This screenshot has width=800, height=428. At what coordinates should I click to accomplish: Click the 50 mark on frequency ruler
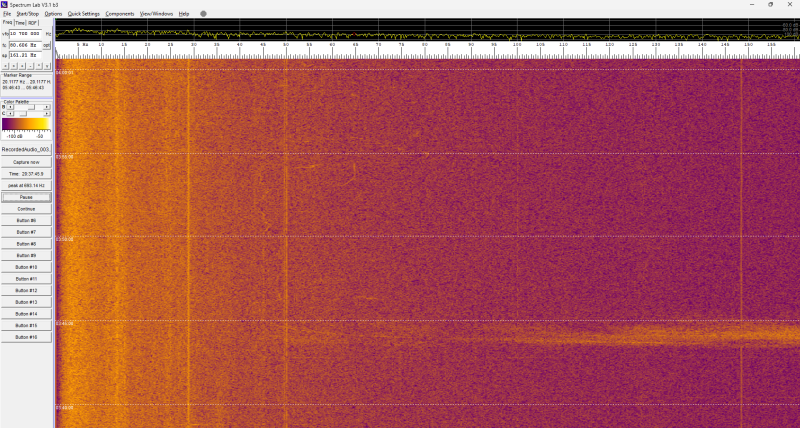286,45
